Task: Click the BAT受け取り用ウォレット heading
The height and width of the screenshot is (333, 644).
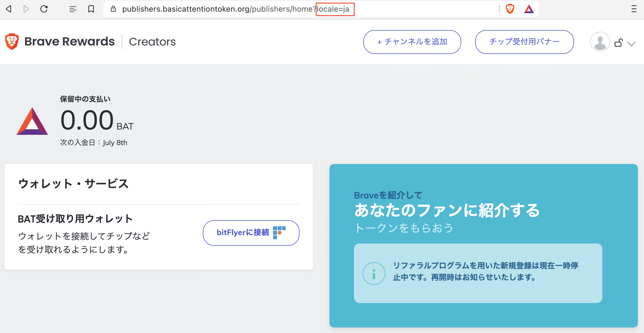Action: (x=75, y=219)
